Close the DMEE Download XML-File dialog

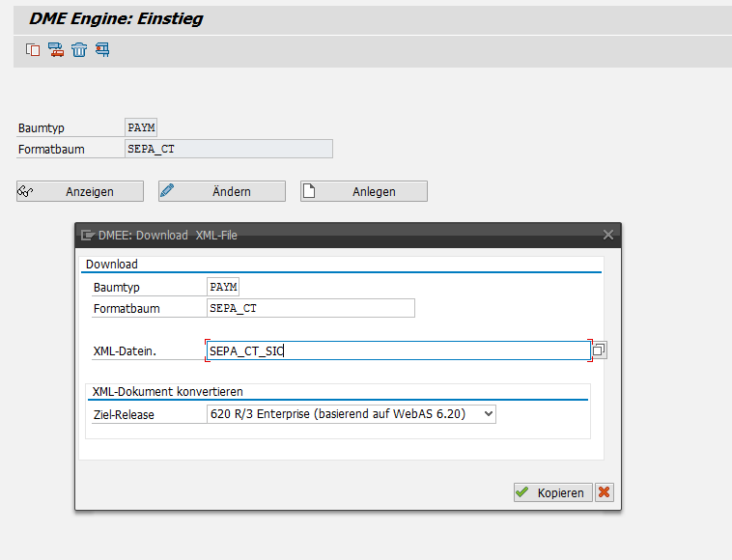click(608, 235)
